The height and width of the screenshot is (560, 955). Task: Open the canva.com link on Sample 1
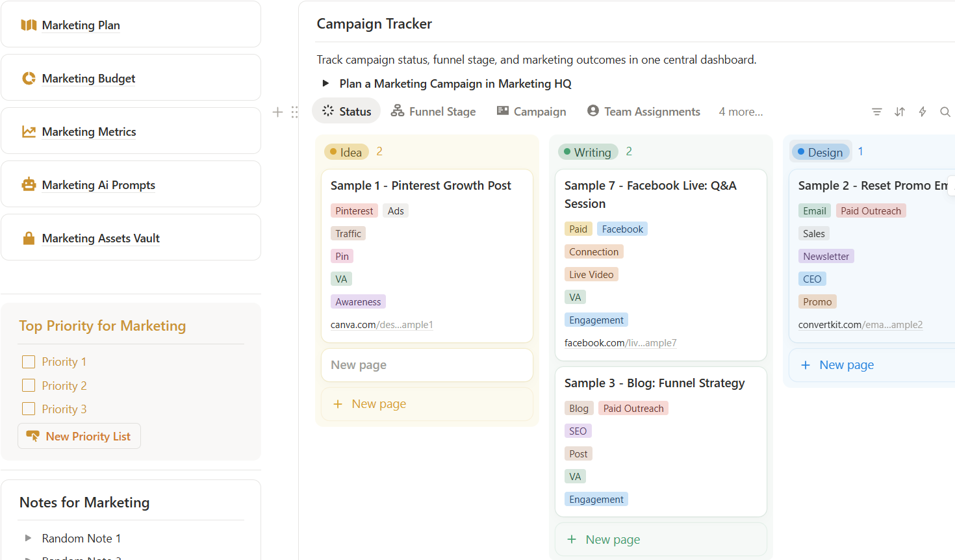click(x=381, y=325)
